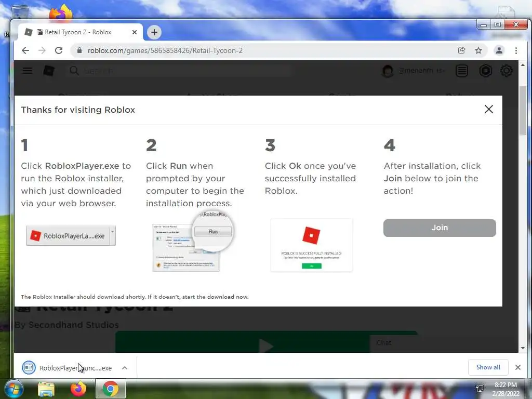The image size is (532, 399).
Task: Open Roblox settings gear
Action: [506, 71]
